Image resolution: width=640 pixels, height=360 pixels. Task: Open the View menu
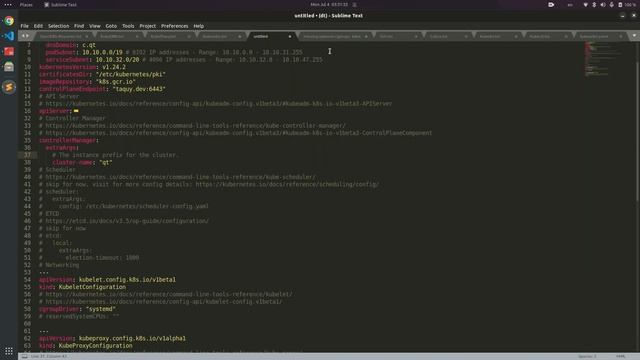tap(95, 26)
